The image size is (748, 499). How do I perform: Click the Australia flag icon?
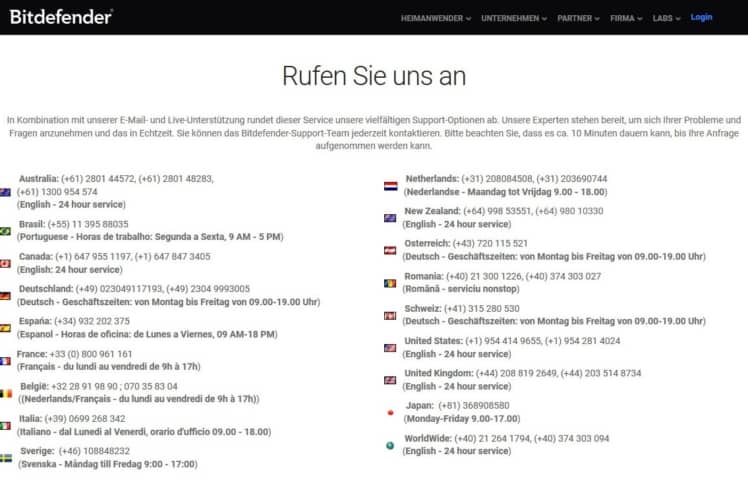5,192
